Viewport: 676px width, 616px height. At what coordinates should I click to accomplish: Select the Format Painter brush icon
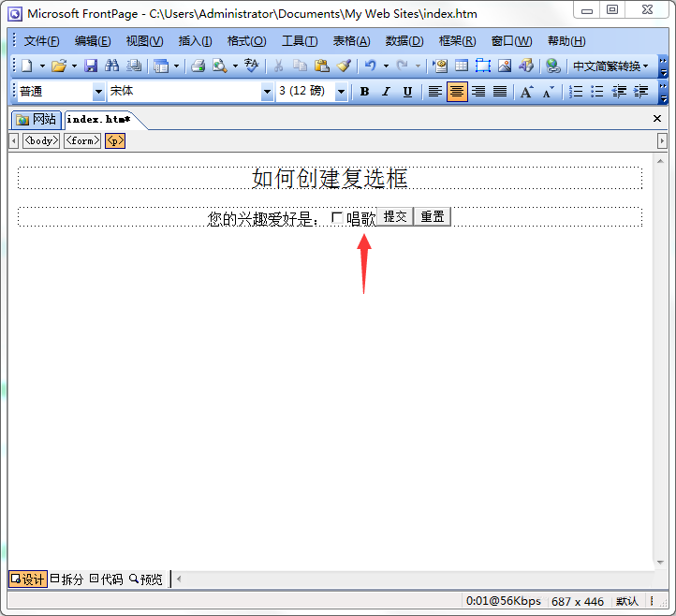344,66
